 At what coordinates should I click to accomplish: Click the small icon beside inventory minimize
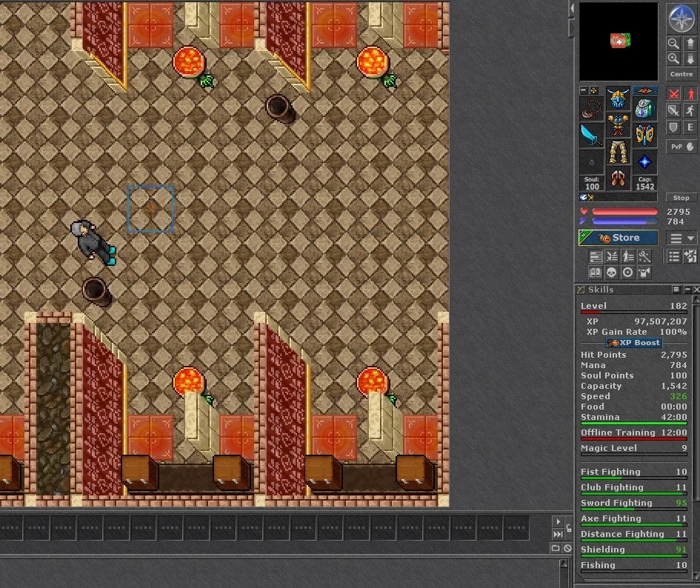[x=594, y=90]
